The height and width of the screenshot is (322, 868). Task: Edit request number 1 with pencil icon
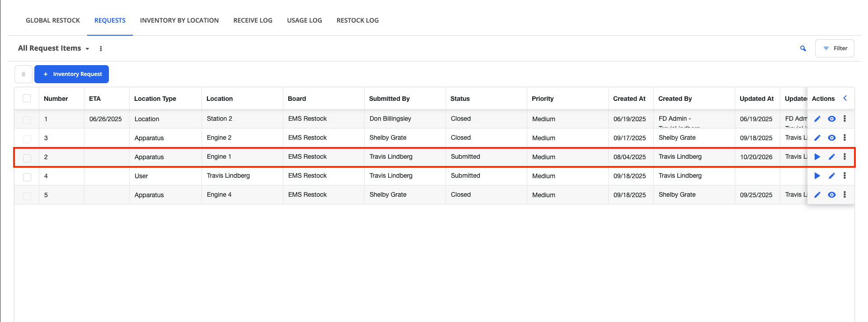pyautogui.click(x=817, y=119)
